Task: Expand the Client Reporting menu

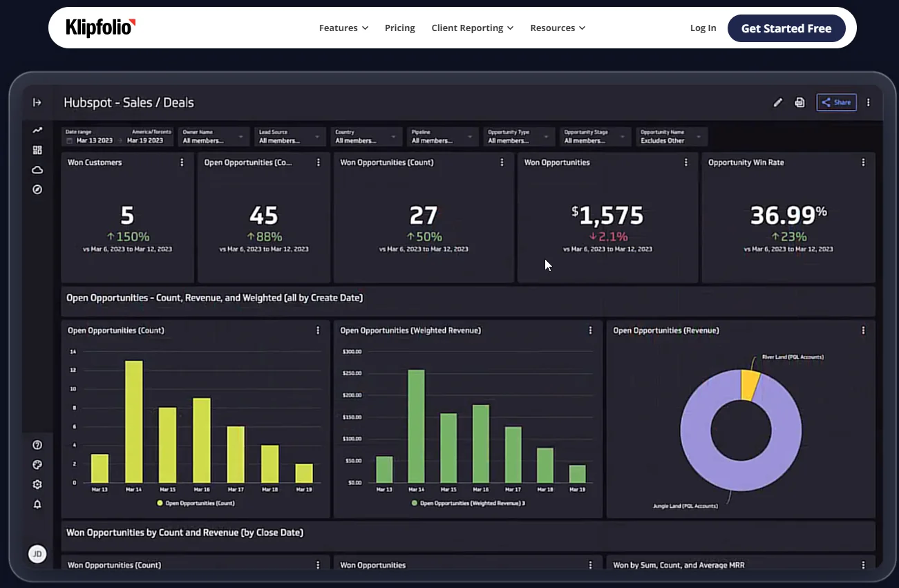Action: (x=473, y=28)
